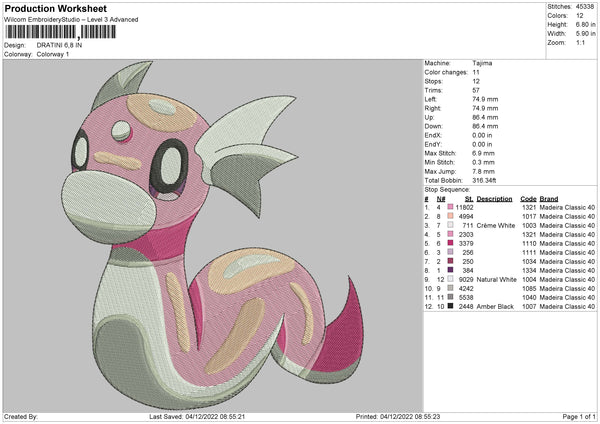Click the pink swatch beside stitch count 2303

(450, 234)
